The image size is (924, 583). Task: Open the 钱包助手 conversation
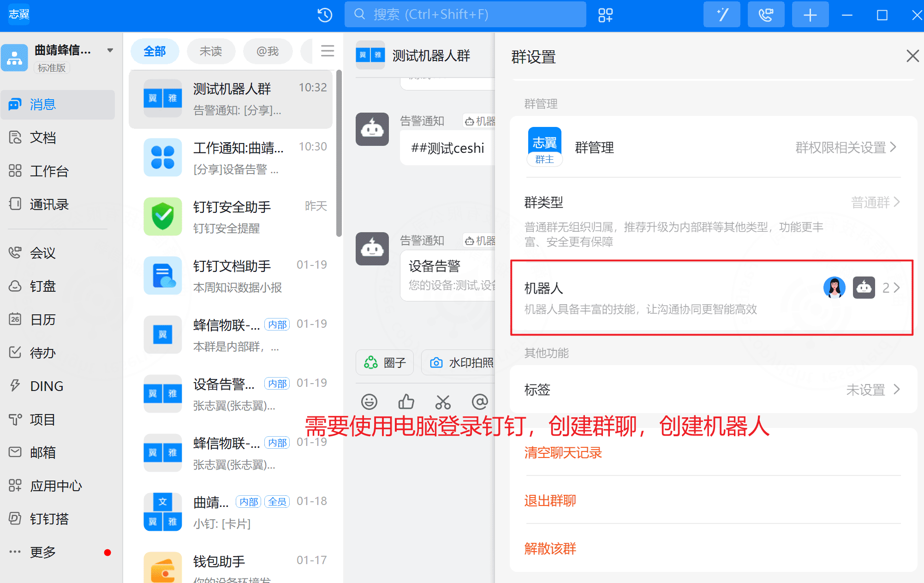click(x=231, y=567)
